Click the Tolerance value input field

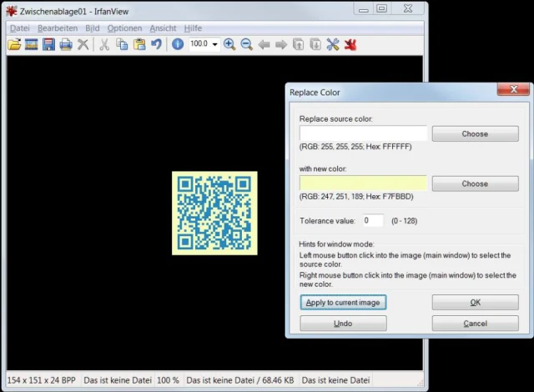[372, 221]
